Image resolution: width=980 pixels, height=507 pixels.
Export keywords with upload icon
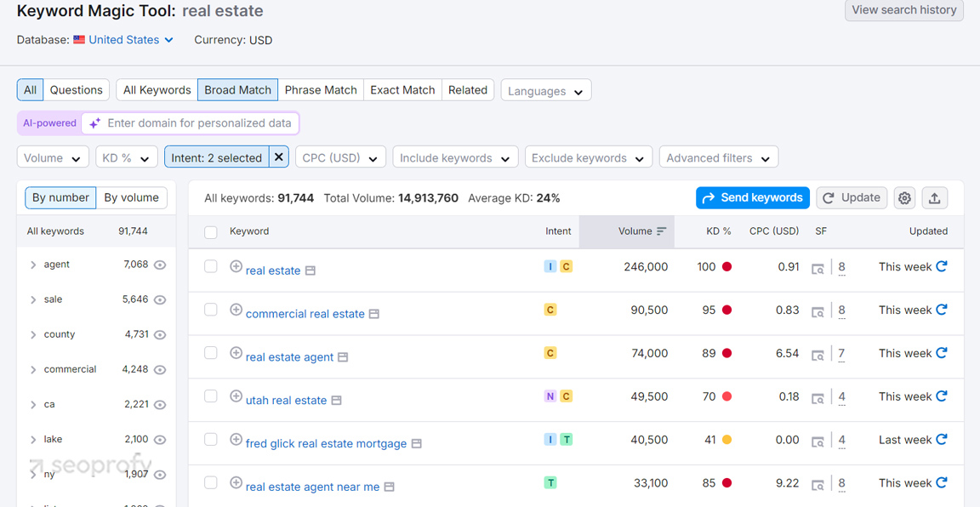[x=934, y=198]
